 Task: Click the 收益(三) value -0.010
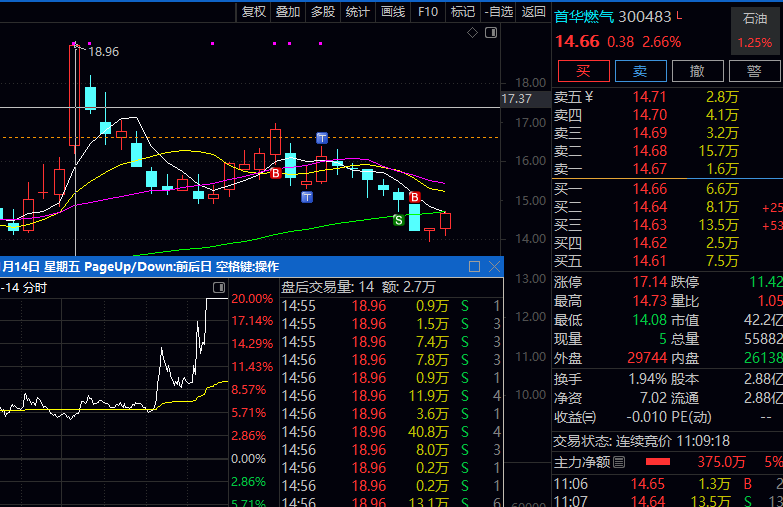[x=647, y=417]
